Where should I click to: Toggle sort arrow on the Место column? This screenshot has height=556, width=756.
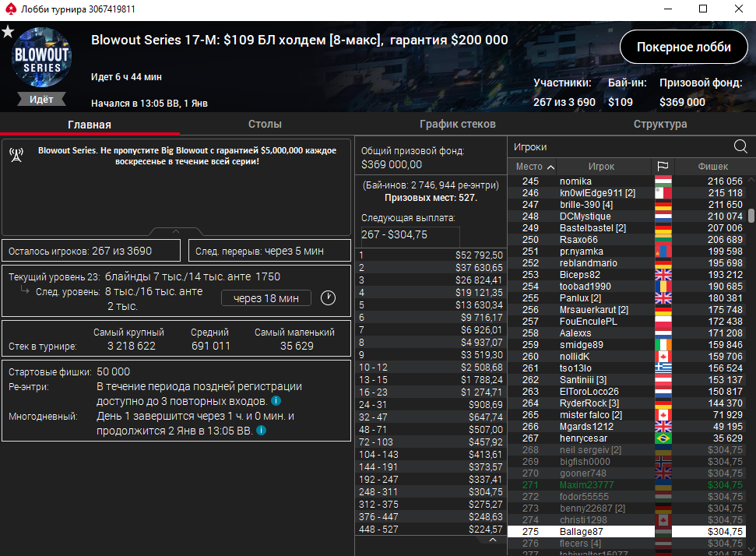point(550,167)
